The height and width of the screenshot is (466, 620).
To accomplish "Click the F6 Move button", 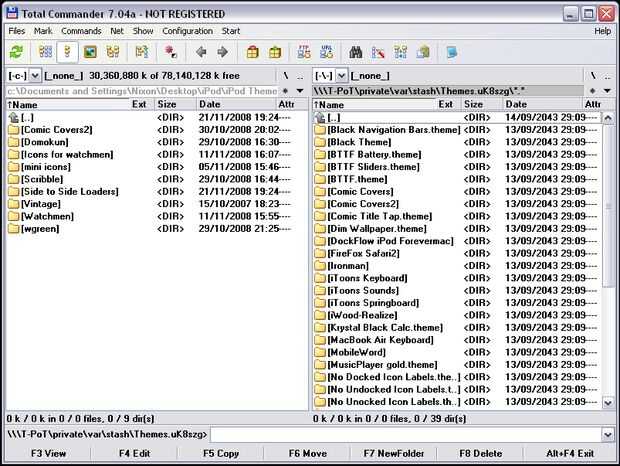I will click(x=307, y=453).
